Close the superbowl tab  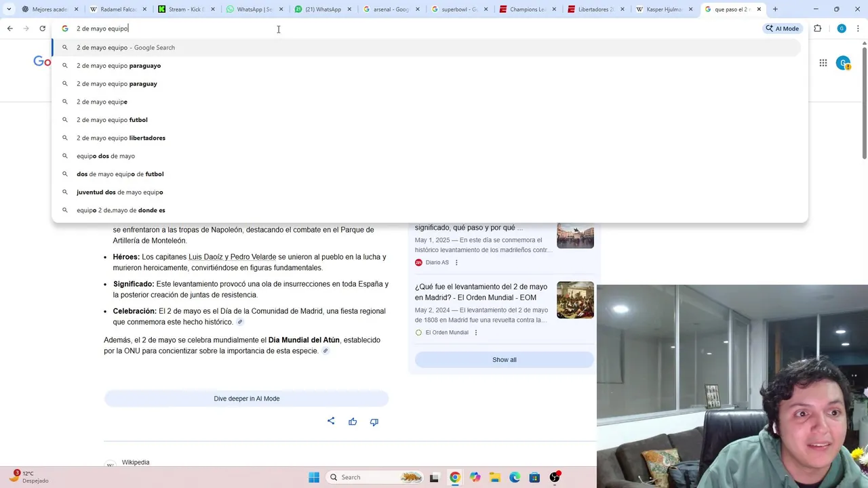[x=486, y=9]
